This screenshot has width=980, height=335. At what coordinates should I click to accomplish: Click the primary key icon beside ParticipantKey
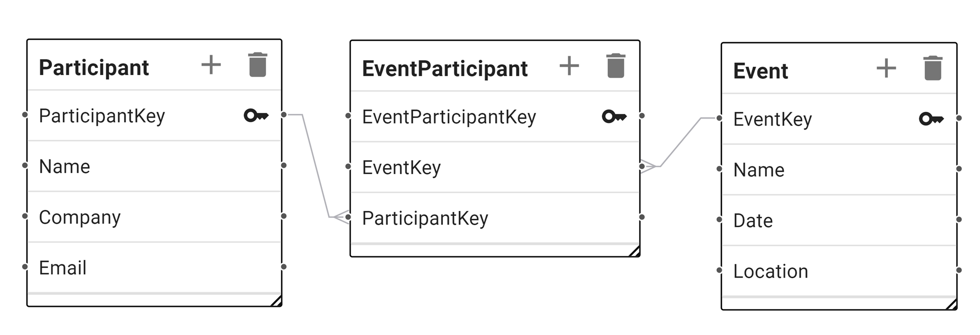(x=256, y=116)
